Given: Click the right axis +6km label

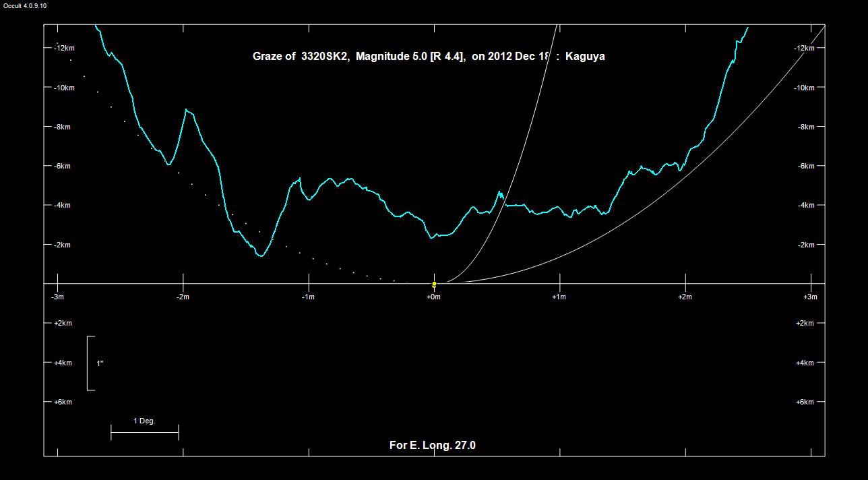Looking at the screenshot, I should (x=805, y=402).
